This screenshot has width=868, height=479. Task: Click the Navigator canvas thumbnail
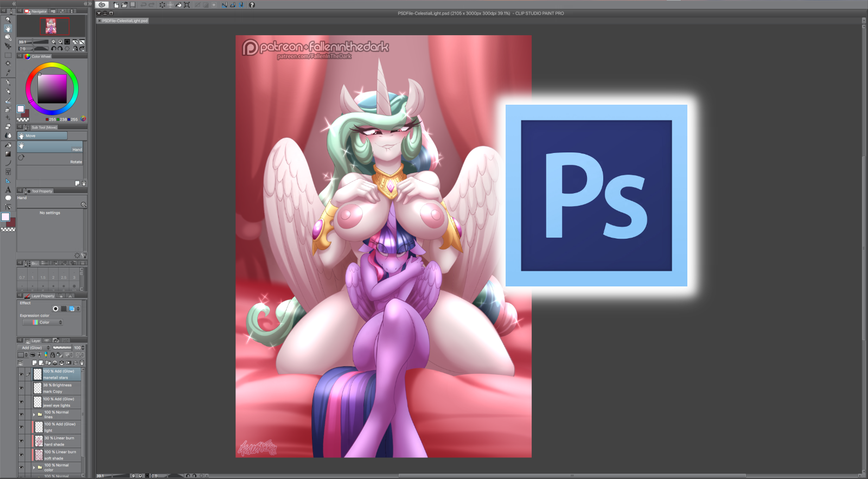coord(51,26)
